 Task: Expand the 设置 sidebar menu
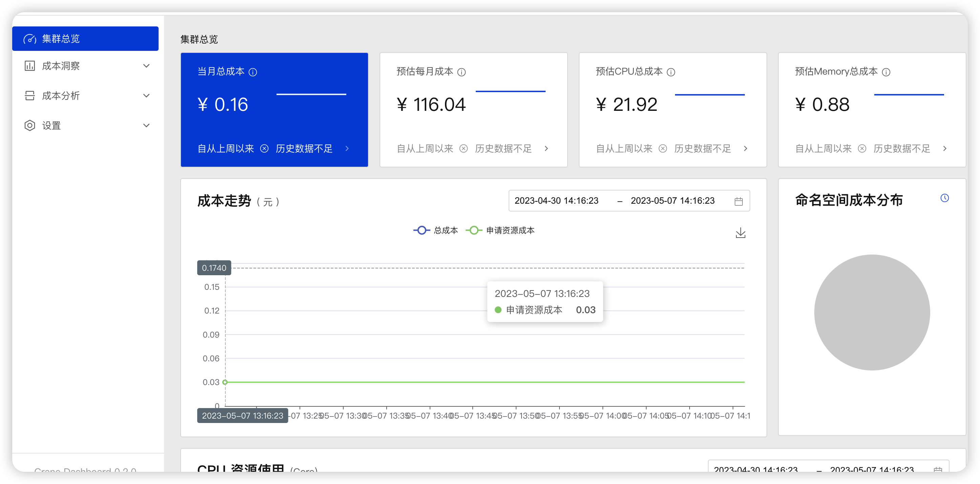coord(146,125)
